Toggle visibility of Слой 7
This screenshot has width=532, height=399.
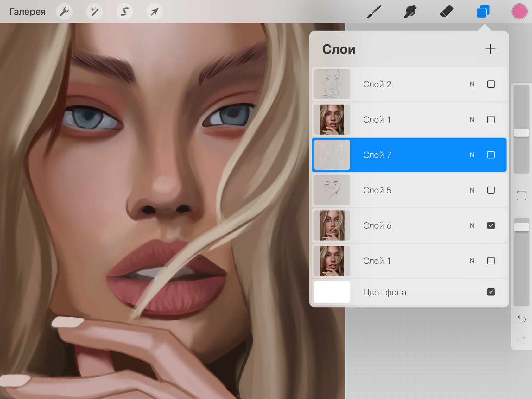tap(491, 155)
